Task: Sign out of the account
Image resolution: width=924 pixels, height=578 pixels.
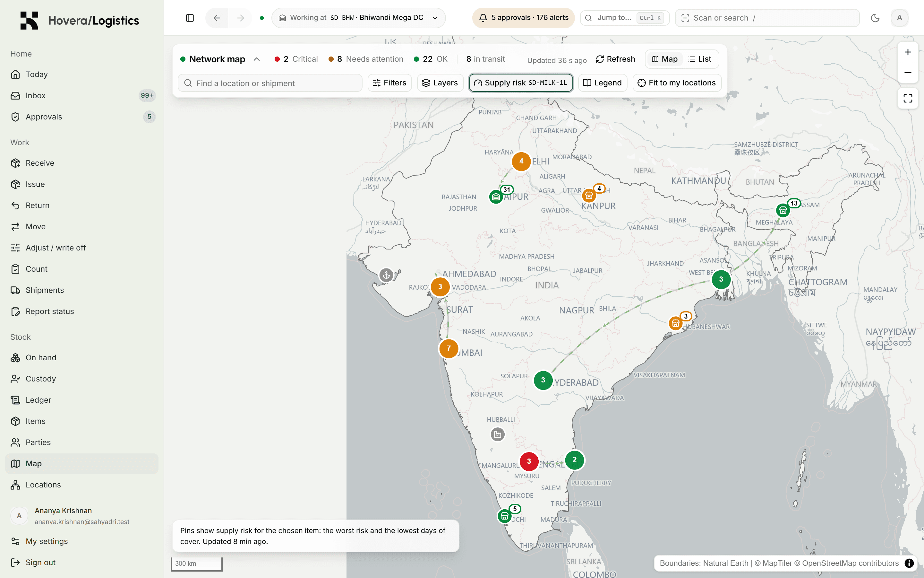Action: (82, 562)
